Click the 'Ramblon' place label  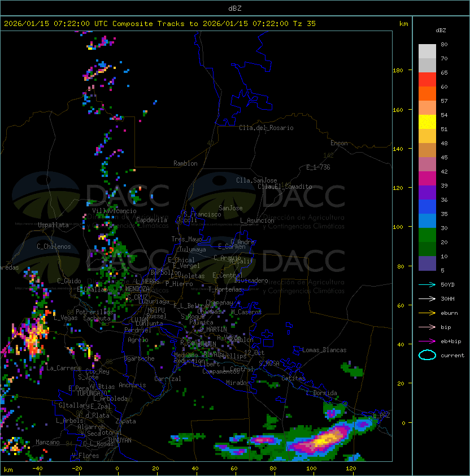185,163
